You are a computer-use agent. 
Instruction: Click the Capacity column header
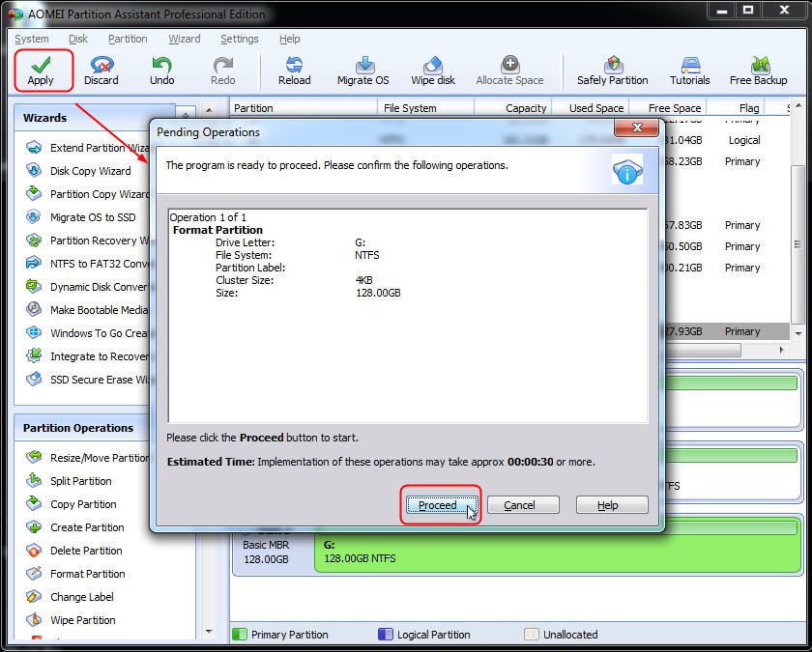[512, 108]
